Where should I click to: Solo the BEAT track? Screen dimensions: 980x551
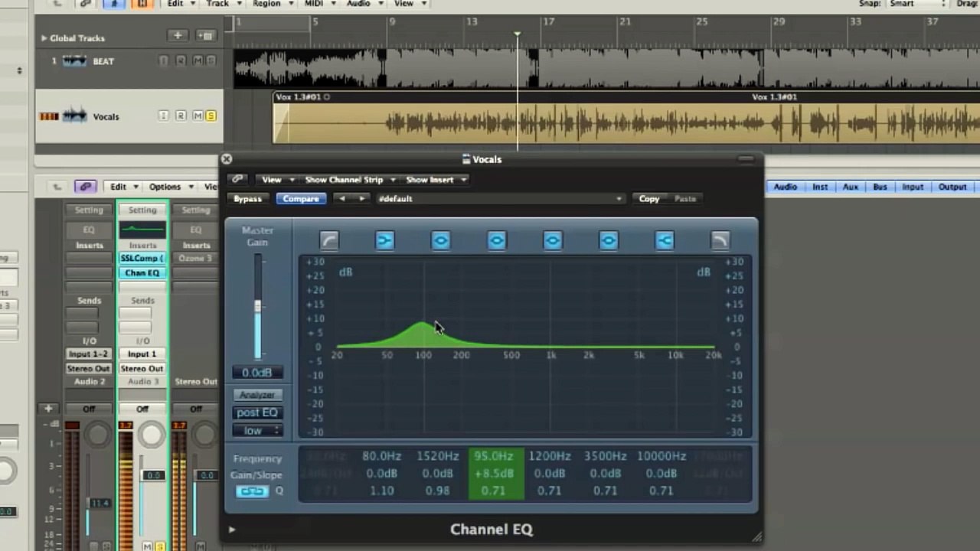(x=211, y=60)
